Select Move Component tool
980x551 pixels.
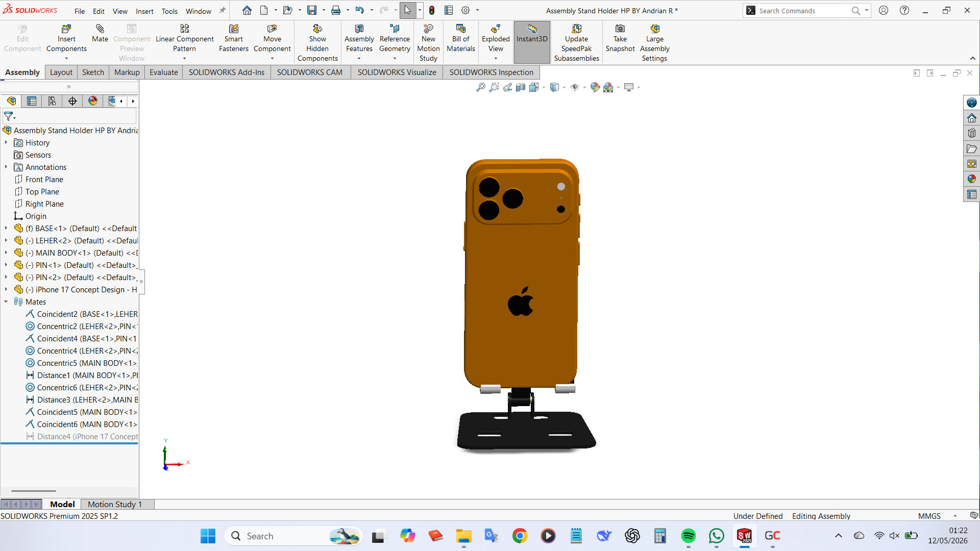tap(272, 38)
